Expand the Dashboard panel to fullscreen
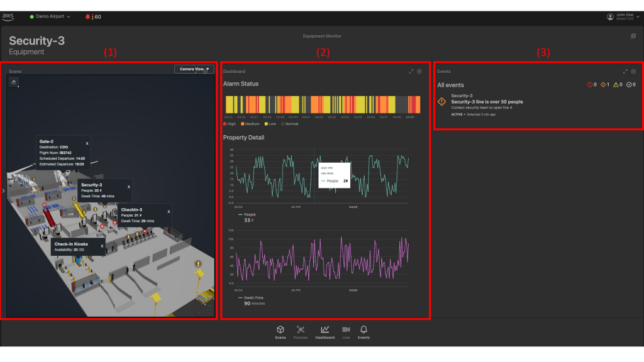The height and width of the screenshot is (362, 644). pos(412,72)
